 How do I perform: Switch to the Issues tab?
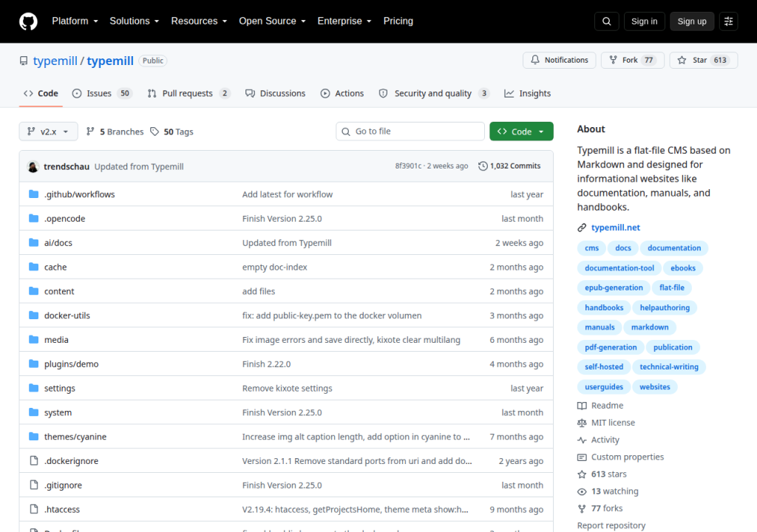coord(102,94)
